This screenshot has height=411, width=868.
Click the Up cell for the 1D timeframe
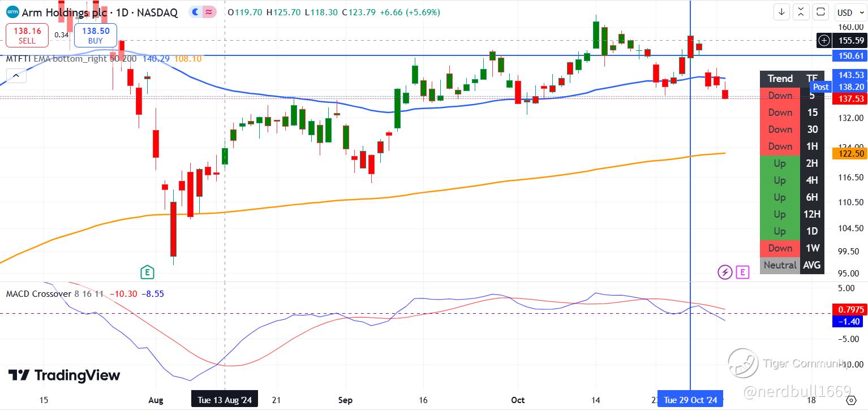(780, 231)
